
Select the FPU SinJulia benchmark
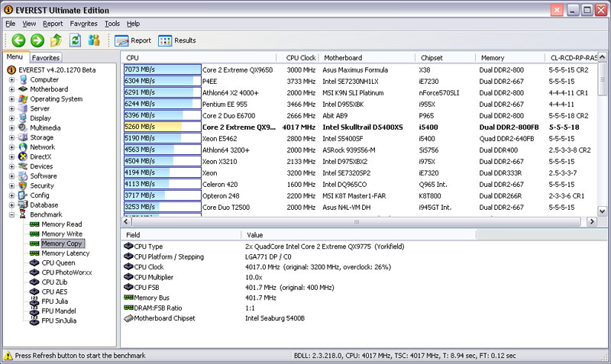[59, 321]
